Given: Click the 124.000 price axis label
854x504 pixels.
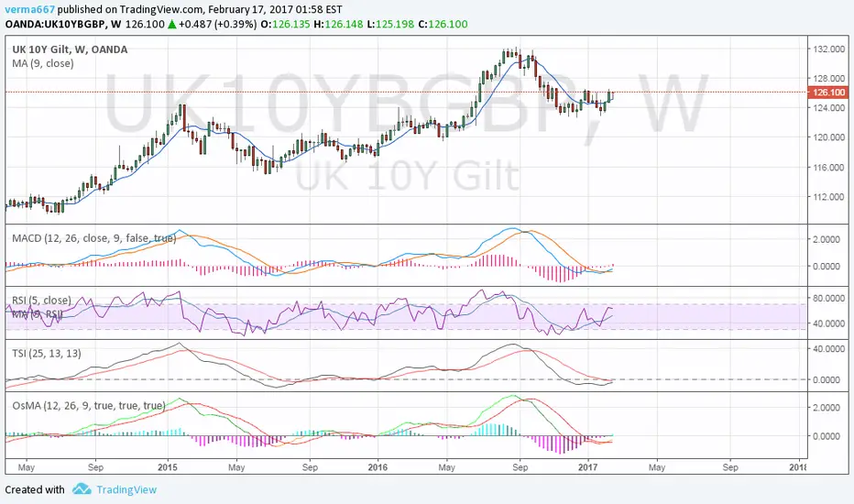Looking at the screenshot, I should pyautogui.click(x=829, y=108).
